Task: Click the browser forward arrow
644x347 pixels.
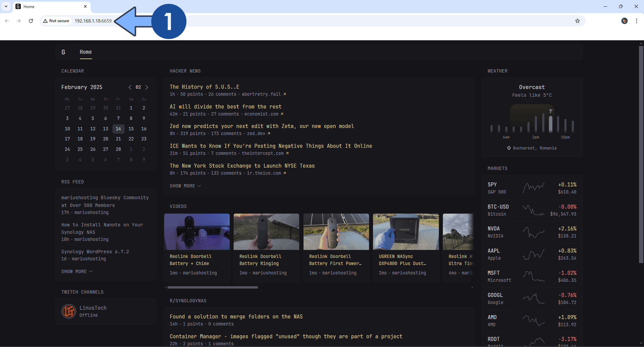Action: tap(19, 21)
